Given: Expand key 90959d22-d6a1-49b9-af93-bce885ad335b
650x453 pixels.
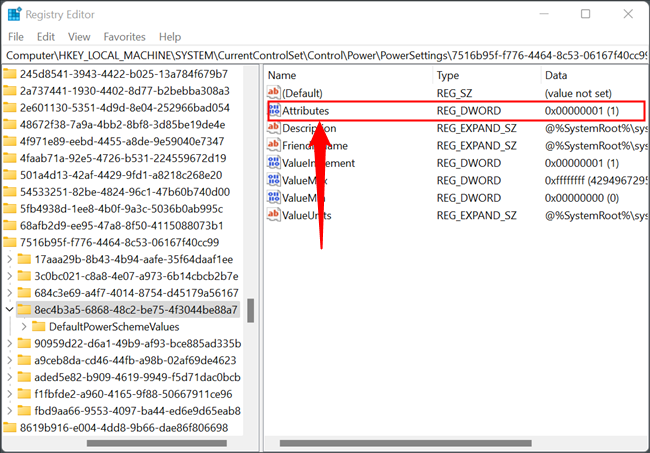Looking at the screenshot, I should [10, 343].
